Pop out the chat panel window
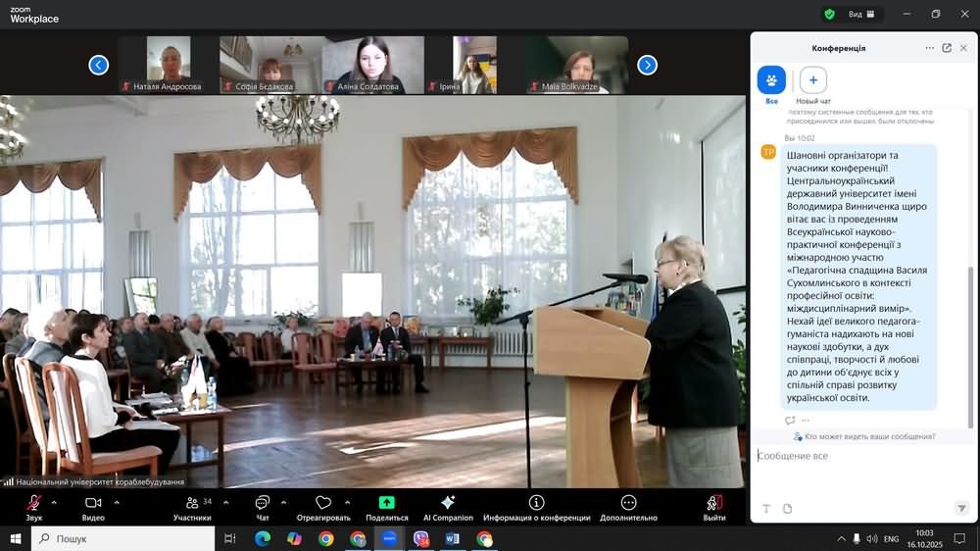This screenshot has width=980, height=551. point(947,48)
